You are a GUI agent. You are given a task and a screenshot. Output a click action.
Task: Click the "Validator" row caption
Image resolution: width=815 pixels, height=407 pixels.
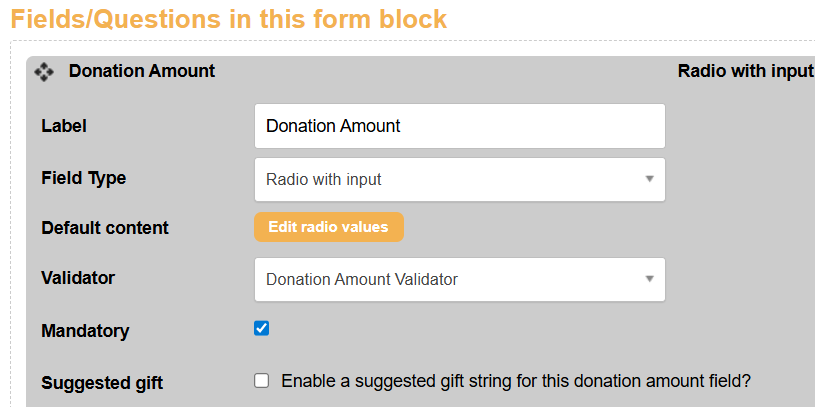(x=77, y=278)
